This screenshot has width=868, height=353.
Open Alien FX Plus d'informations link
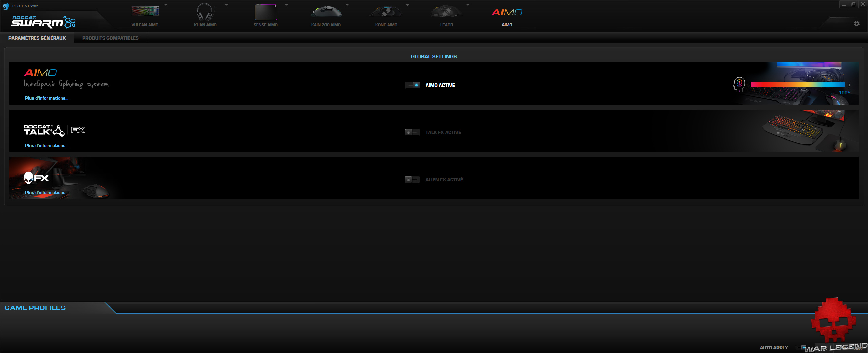pos(47,193)
